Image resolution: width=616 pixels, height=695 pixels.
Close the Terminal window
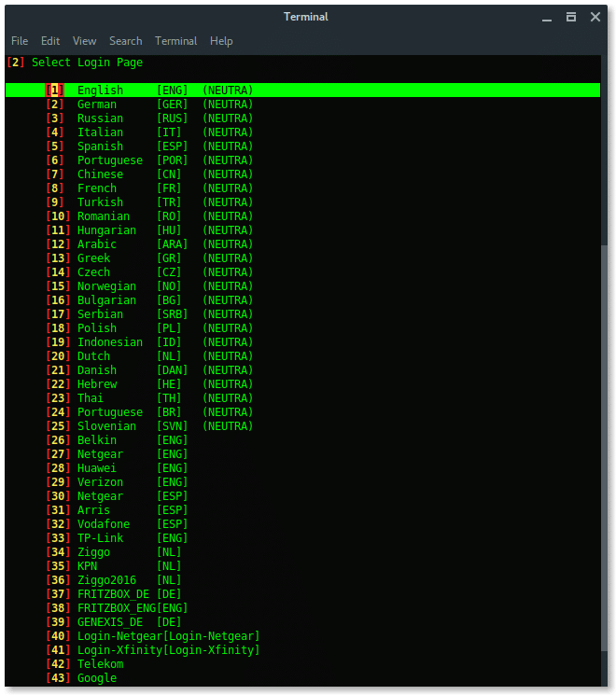(x=595, y=17)
